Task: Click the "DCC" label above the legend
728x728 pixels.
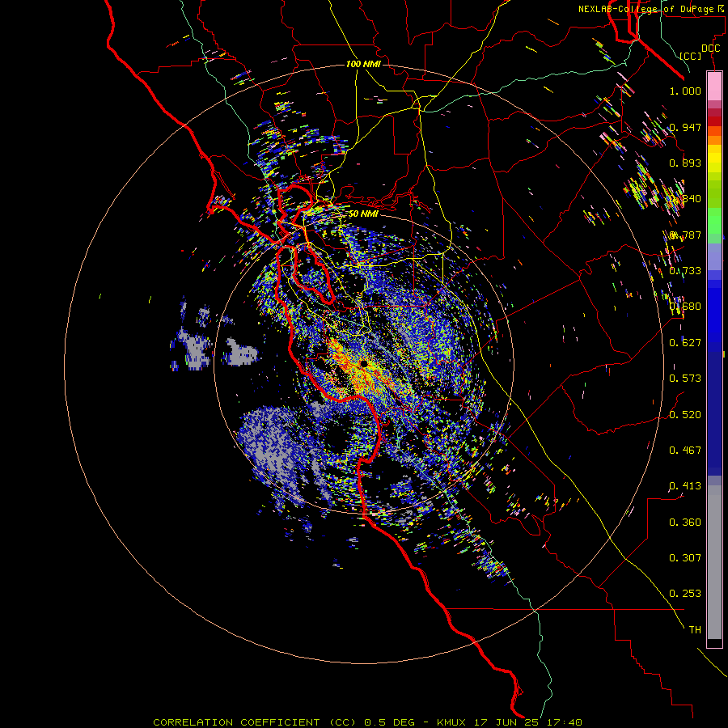Action: [710, 49]
